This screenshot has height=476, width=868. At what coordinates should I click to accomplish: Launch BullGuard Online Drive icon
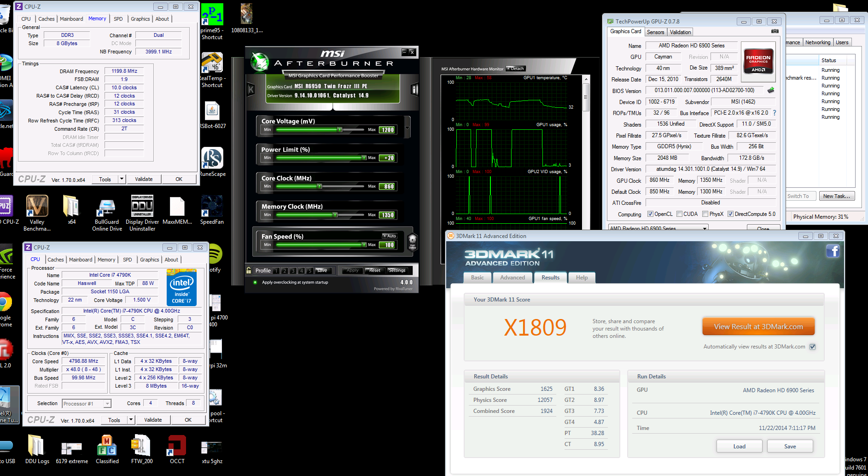coord(107,213)
